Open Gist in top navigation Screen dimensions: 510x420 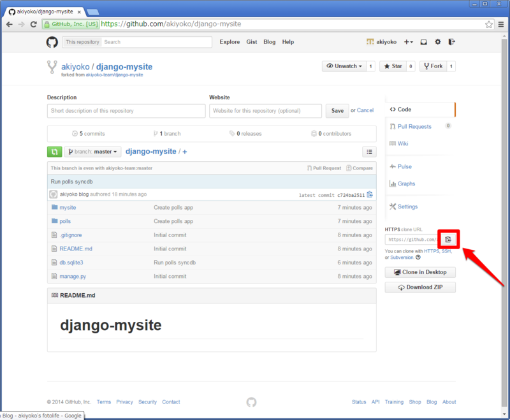coord(251,42)
